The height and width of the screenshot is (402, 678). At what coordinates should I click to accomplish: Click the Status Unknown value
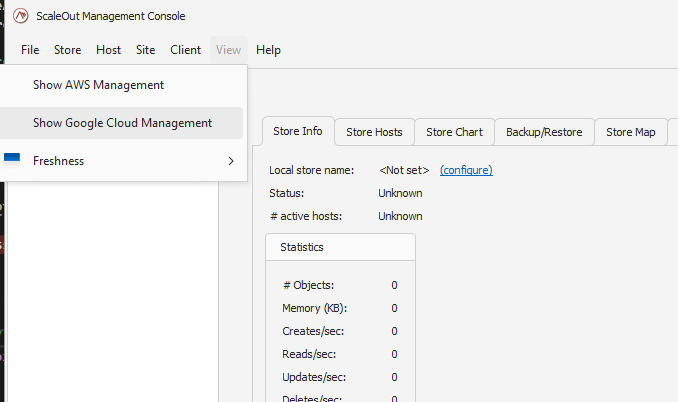[400, 193]
